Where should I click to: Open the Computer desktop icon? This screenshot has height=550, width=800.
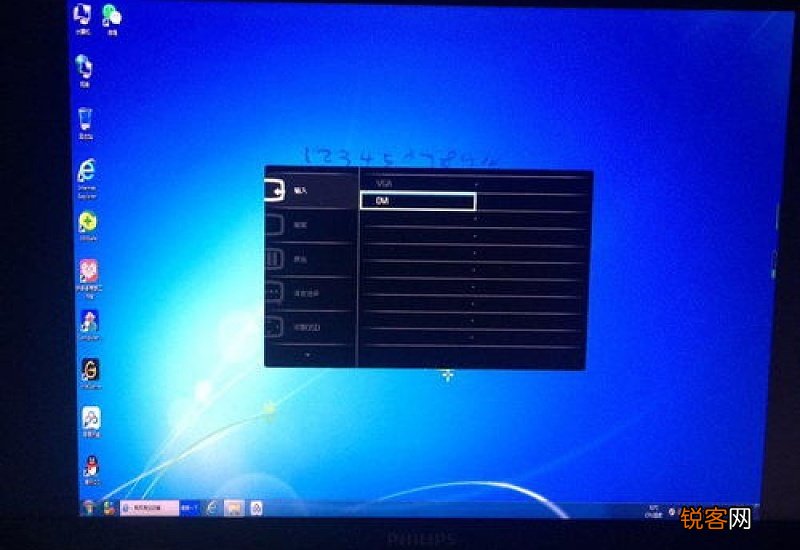point(83,18)
